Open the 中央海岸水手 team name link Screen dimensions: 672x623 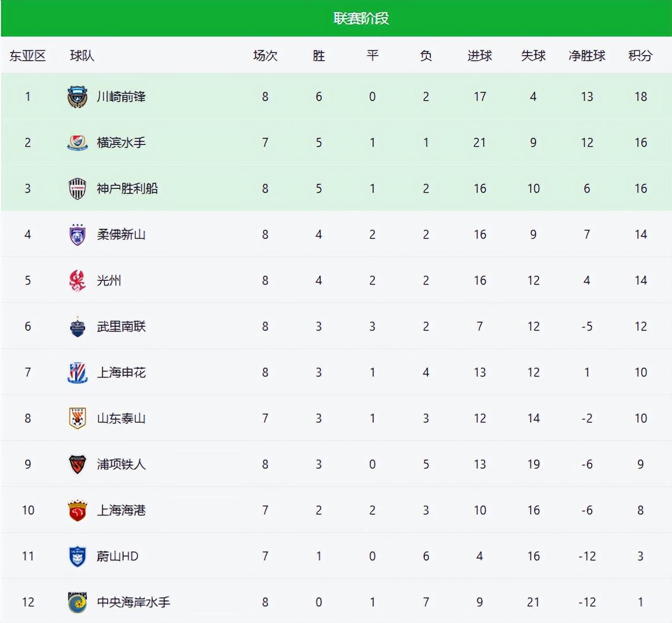(x=133, y=602)
